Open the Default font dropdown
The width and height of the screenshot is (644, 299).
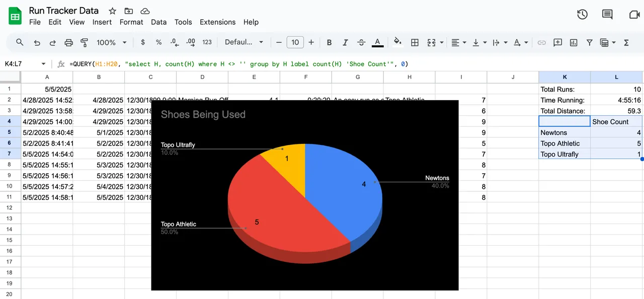(x=244, y=42)
